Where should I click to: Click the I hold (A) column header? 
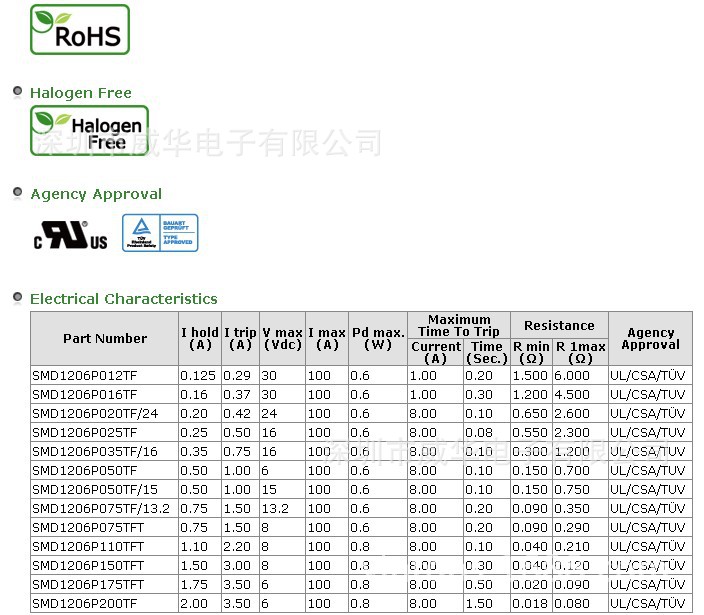pyautogui.click(x=199, y=339)
